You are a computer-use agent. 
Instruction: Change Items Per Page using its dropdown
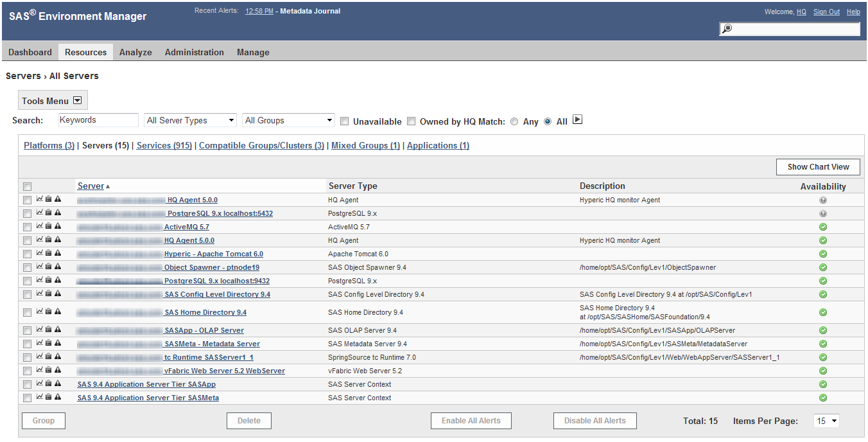pos(826,421)
